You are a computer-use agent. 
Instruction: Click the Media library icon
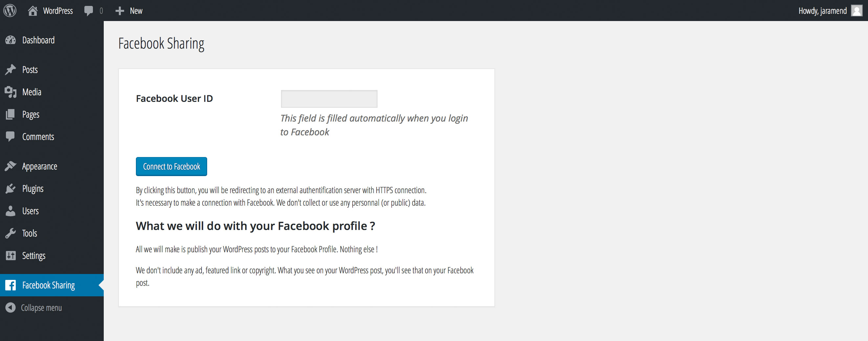11,92
